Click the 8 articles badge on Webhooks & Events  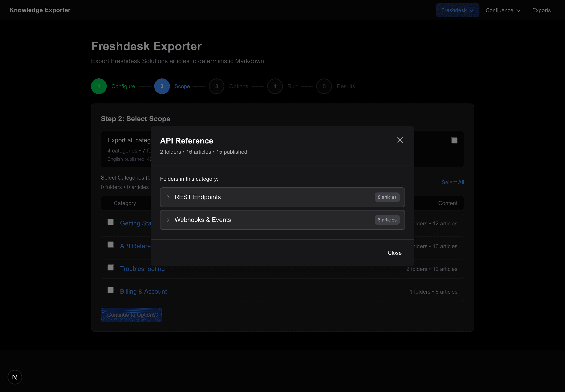(387, 220)
